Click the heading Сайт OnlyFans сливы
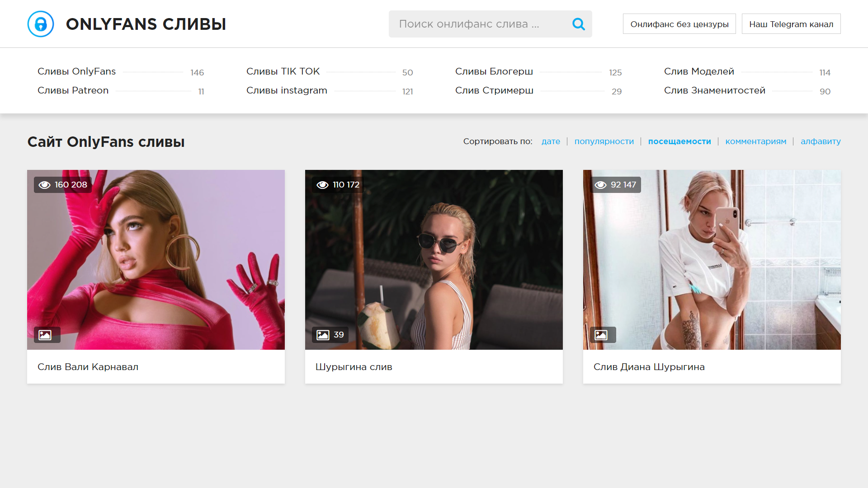The image size is (868, 488). pos(106,142)
